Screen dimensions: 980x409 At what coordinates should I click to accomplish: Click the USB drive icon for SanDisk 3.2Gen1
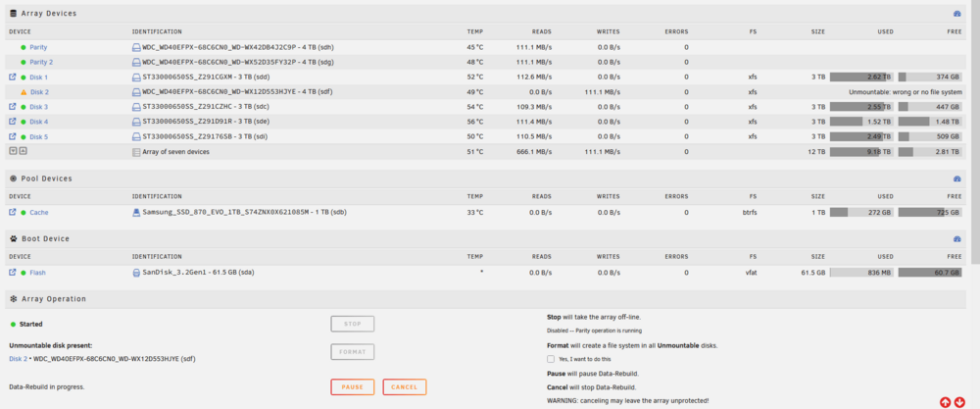click(x=136, y=273)
